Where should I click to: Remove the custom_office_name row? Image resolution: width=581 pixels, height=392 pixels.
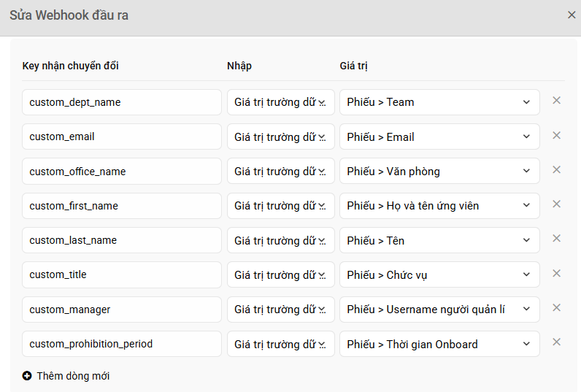click(x=556, y=169)
